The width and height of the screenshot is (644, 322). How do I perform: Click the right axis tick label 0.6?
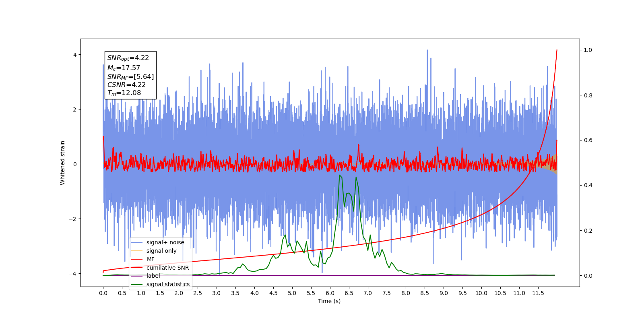[x=588, y=140]
